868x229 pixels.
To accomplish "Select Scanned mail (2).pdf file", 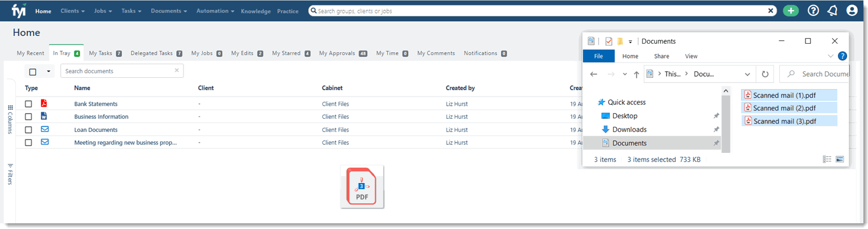I will (789, 107).
